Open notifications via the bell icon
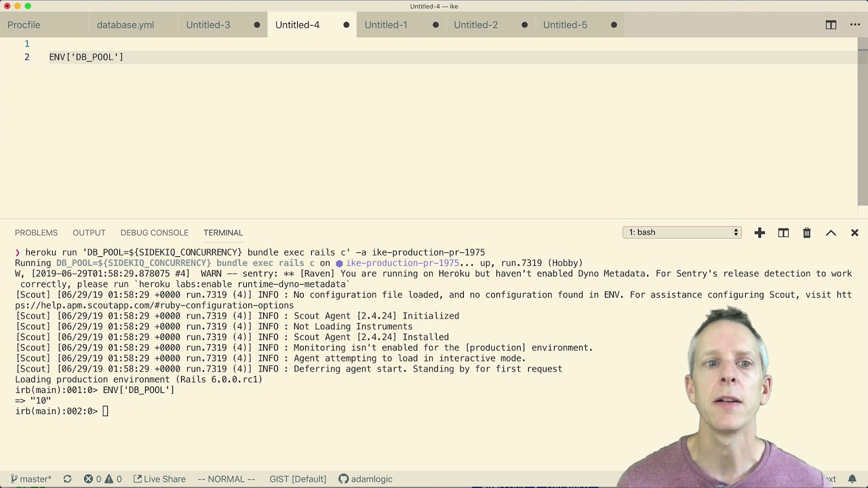 852,479
